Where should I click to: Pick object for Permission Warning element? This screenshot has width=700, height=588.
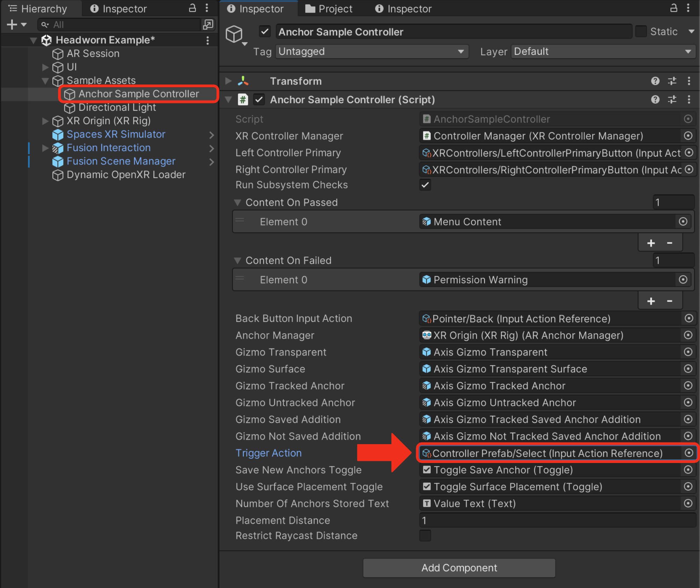coord(683,279)
